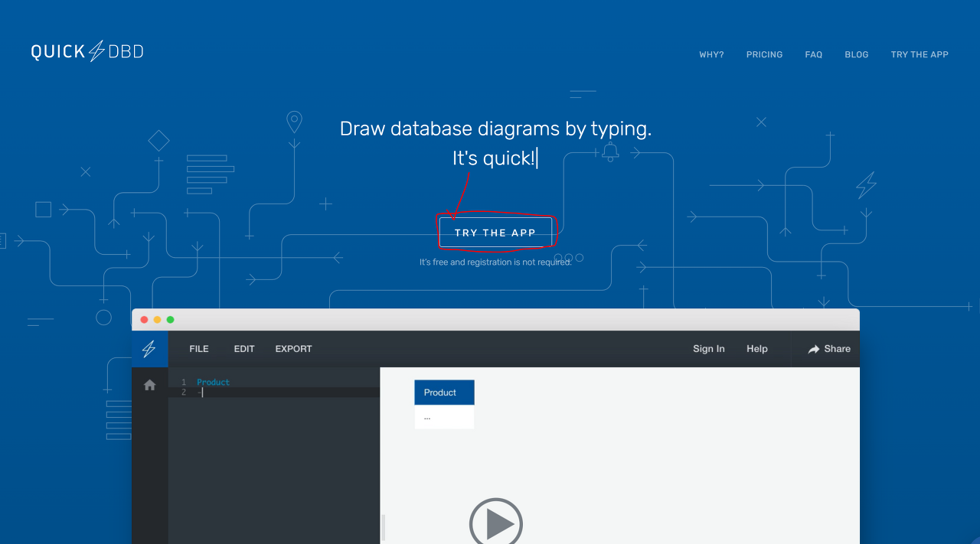This screenshot has width=980, height=544.
Task: Open the PRICING navigation link
Action: (x=764, y=55)
